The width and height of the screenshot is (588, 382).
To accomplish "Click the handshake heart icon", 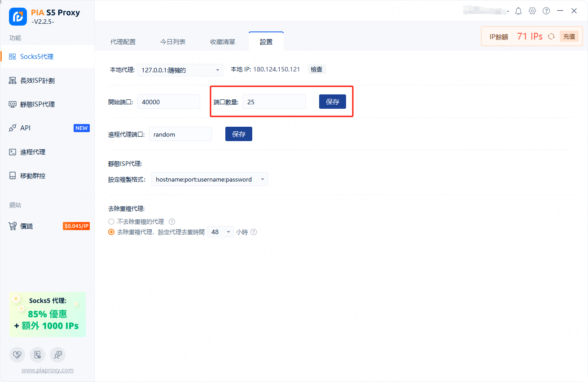I will click(17, 355).
